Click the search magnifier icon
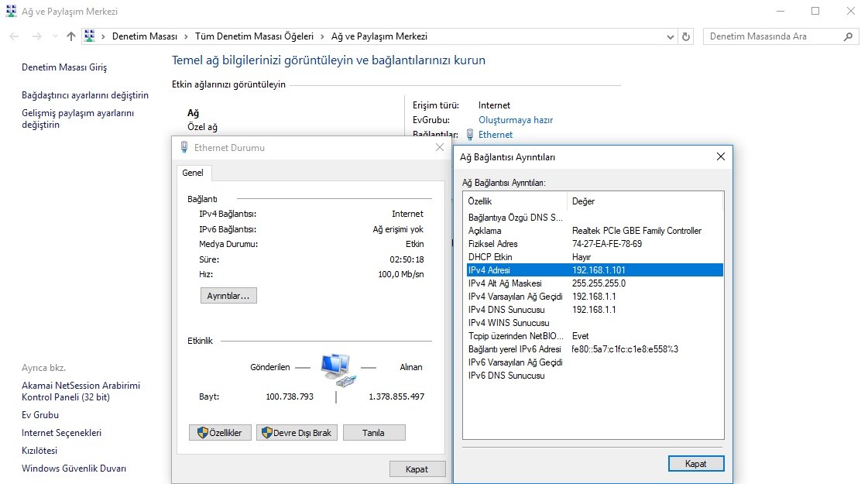 click(849, 36)
